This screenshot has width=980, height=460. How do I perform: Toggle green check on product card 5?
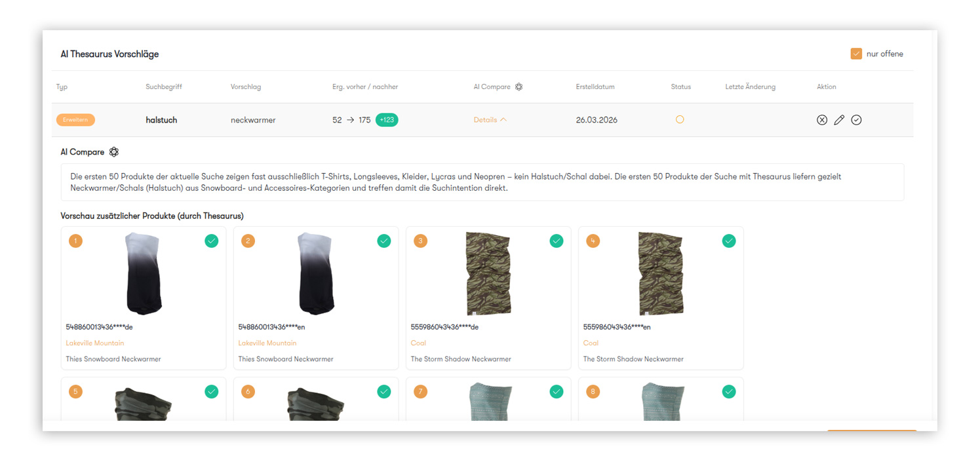[x=211, y=391]
